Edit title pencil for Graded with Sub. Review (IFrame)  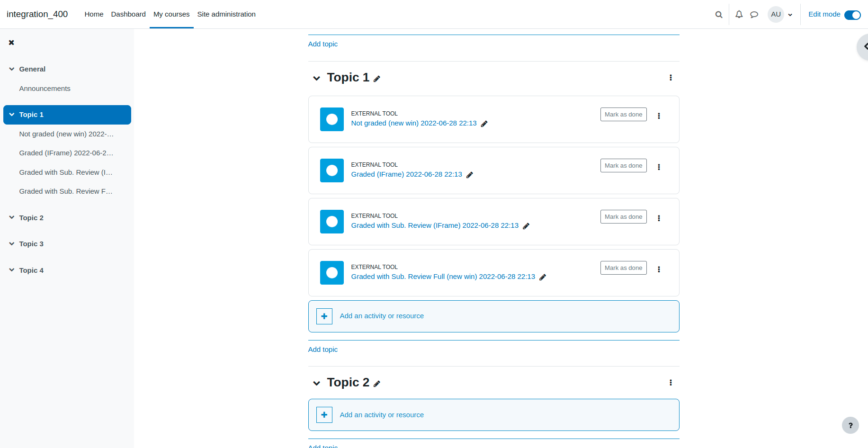(526, 226)
